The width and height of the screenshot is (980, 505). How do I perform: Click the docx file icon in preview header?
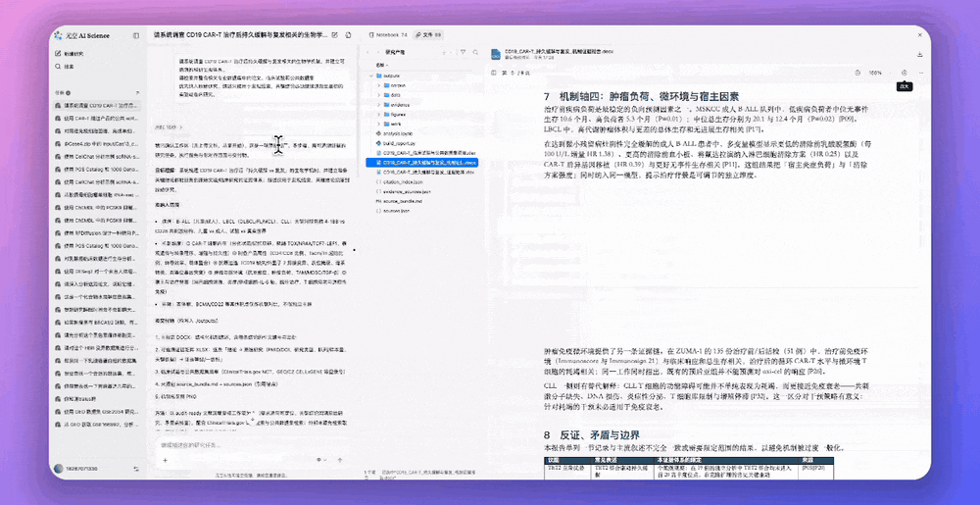[495, 54]
